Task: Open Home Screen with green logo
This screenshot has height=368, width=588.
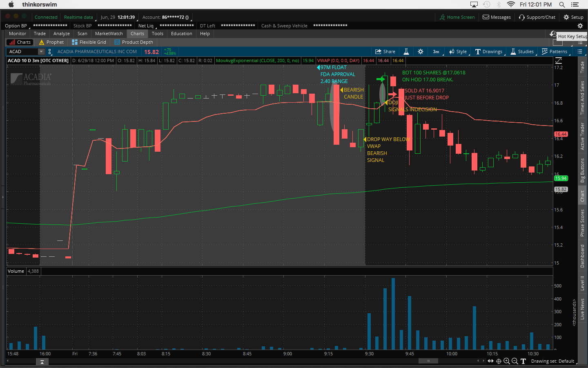Action: pyautogui.click(x=457, y=17)
